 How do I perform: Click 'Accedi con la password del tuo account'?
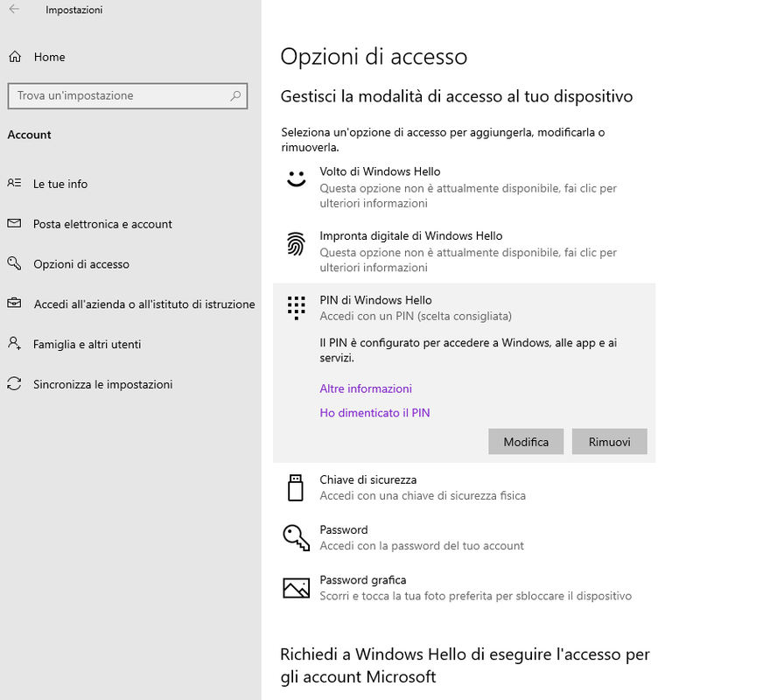click(422, 546)
